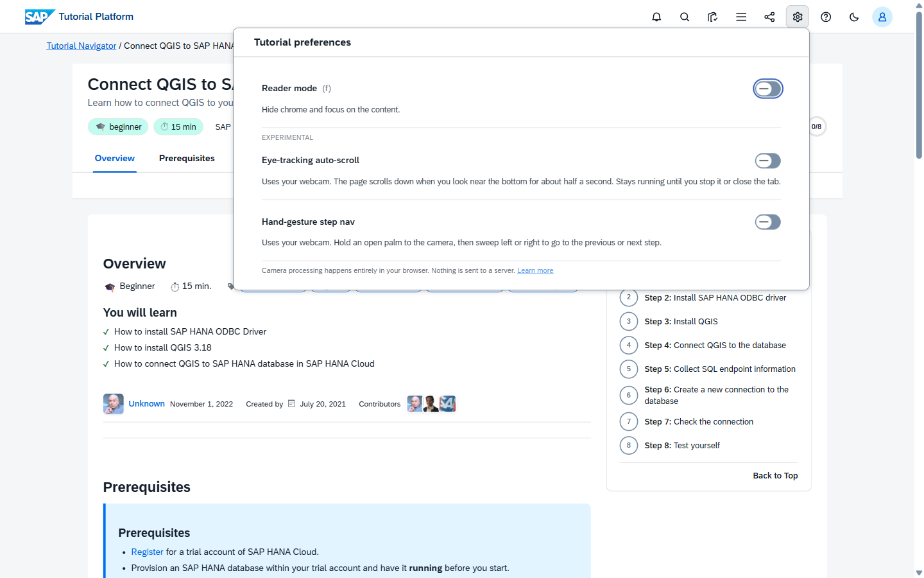Click the step 7 circle icon
This screenshot has width=924, height=578.
point(629,422)
